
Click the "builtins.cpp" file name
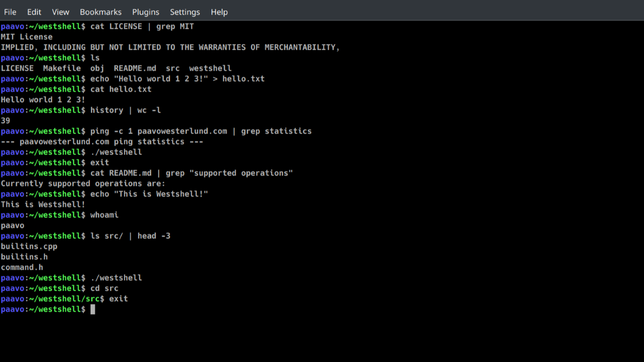point(29,246)
